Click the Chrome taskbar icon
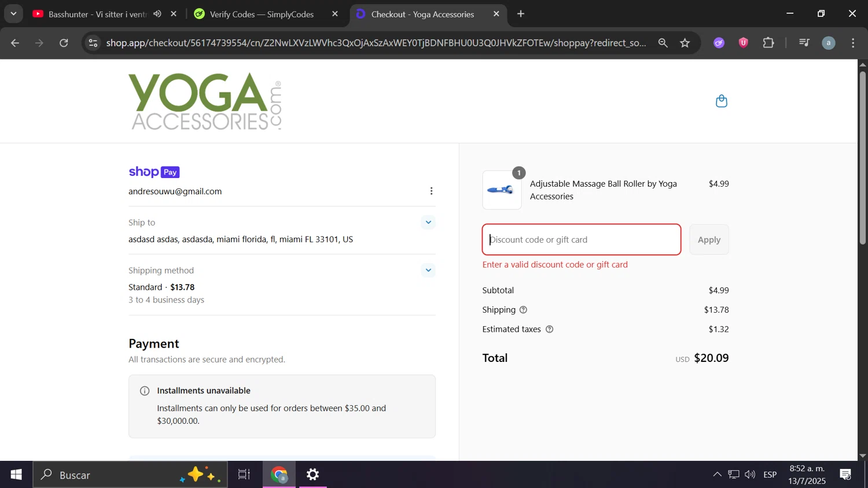The width and height of the screenshot is (868, 488). click(x=279, y=475)
